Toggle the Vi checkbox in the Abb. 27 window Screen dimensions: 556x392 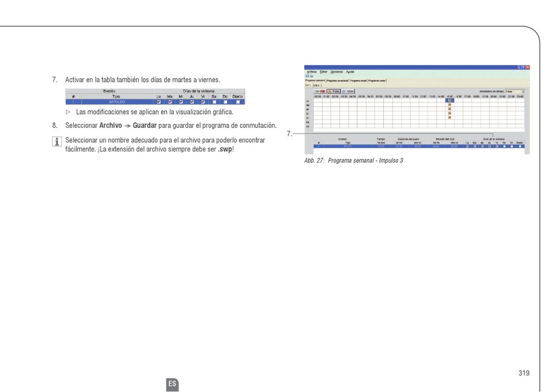(x=497, y=146)
